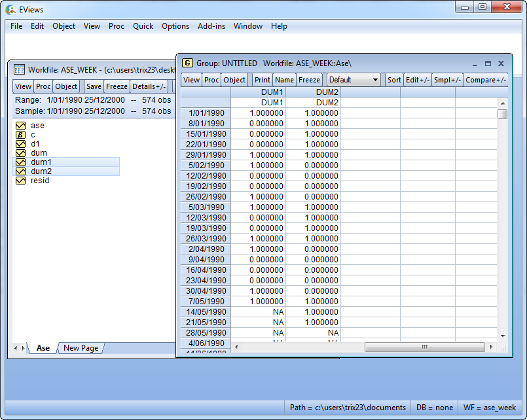The height and width of the screenshot is (420, 527).
Task: Toggle Edit+/- in Group toolbar
Action: (x=418, y=80)
